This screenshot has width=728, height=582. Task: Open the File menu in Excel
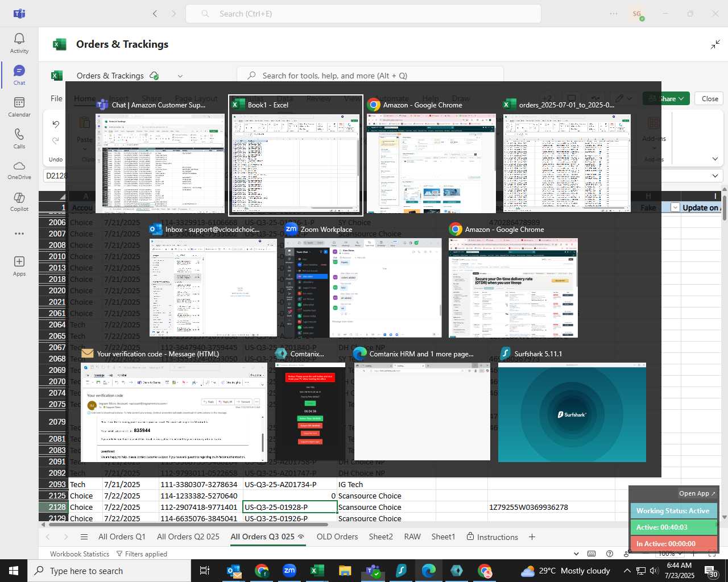click(56, 98)
